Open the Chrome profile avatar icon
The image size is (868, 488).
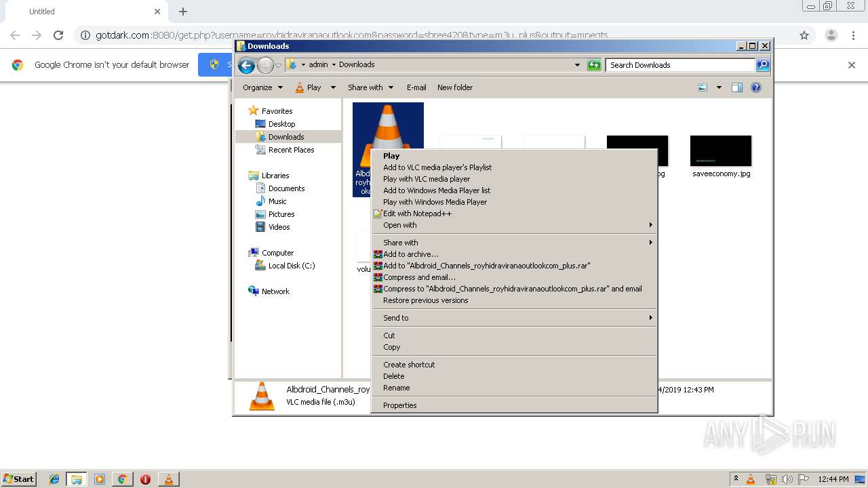pyautogui.click(x=831, y=35)
